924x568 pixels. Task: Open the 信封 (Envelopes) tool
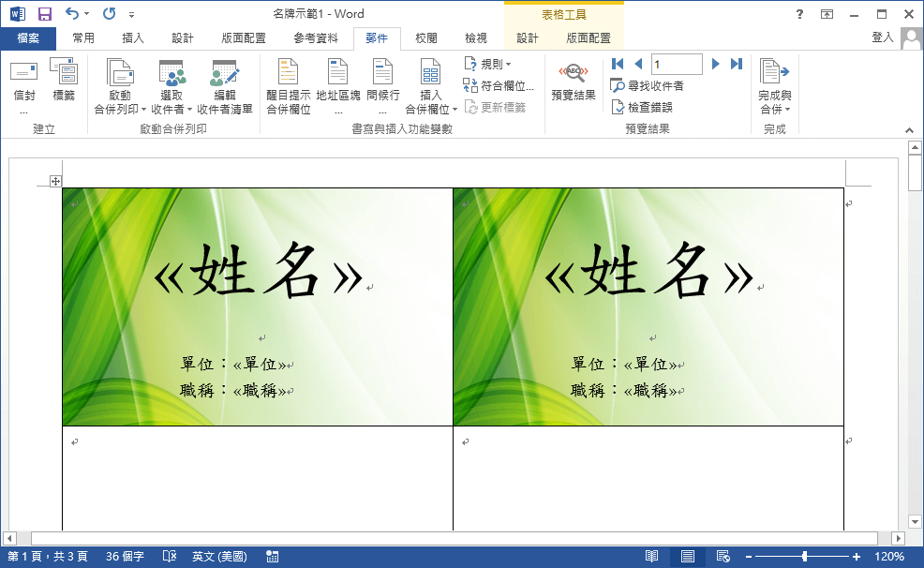tap(22, 82)
